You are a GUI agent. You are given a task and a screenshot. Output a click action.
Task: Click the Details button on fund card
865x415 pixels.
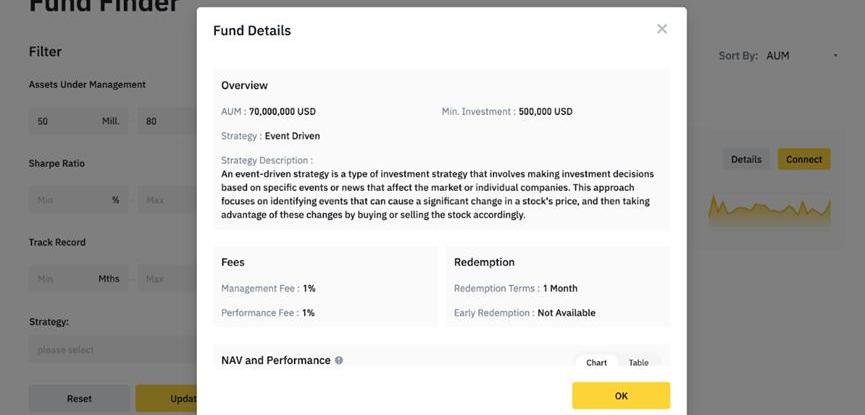click(x=746, y=159)
